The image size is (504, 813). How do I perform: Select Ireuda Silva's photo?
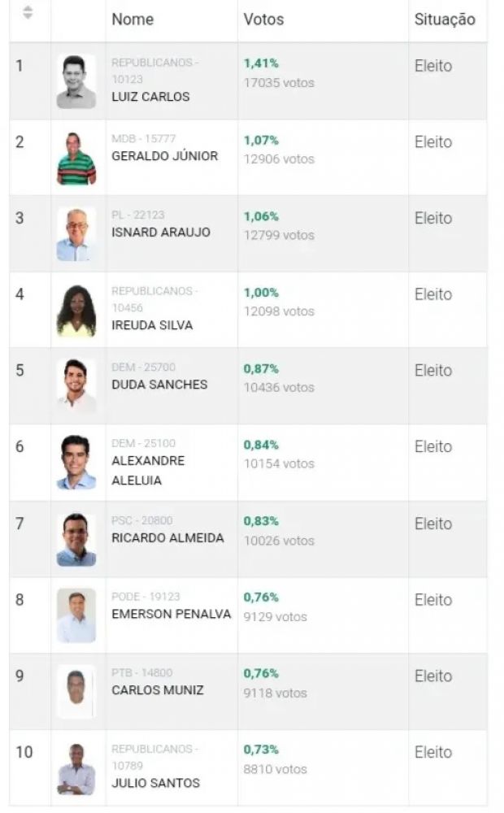pyautogui.click(x=76, y=311)
